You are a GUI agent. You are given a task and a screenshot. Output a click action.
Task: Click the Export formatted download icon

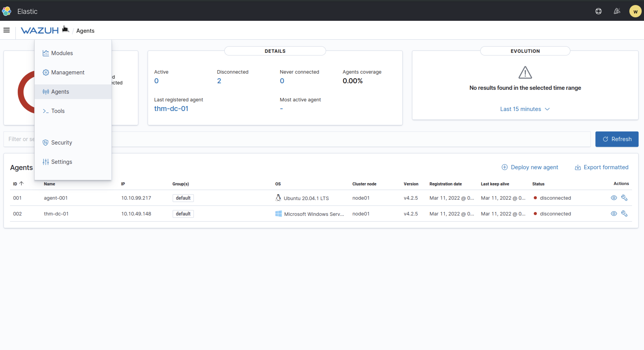(x=578, y=167)
